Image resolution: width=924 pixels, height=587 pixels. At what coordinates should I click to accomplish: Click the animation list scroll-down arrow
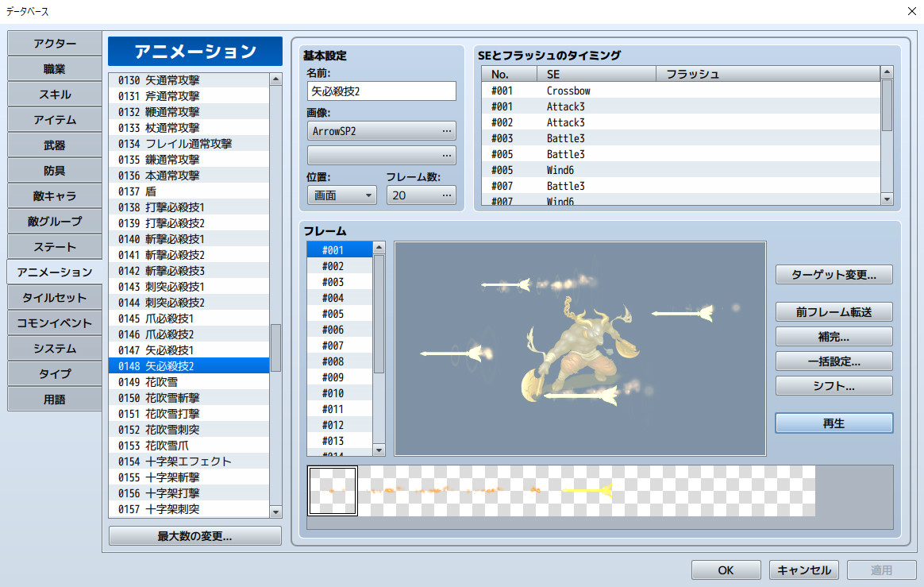275,512
